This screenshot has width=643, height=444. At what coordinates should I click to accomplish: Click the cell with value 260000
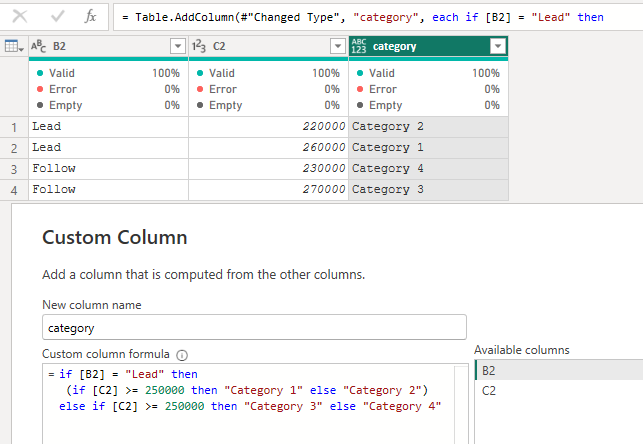[x=269, y=148]
